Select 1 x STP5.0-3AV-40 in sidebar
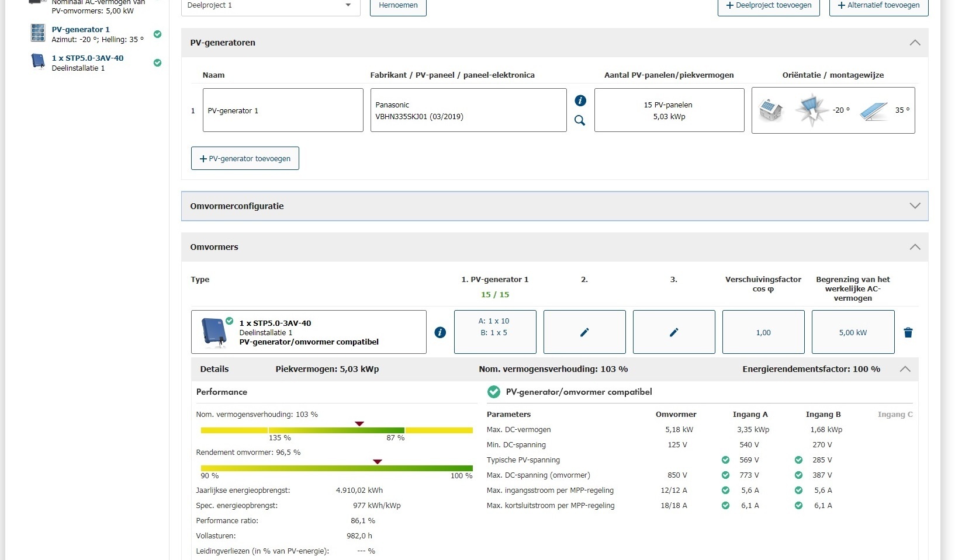The height and width of the screenshot is (560, 955). pos(88,58)
